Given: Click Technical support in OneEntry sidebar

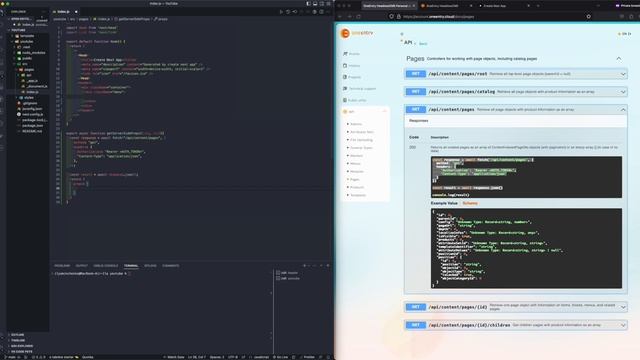Looking at the screenshot, I should [360, 89].
